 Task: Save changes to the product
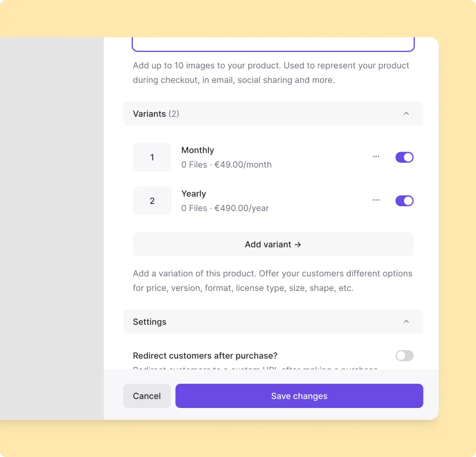(x=299, y=396)
